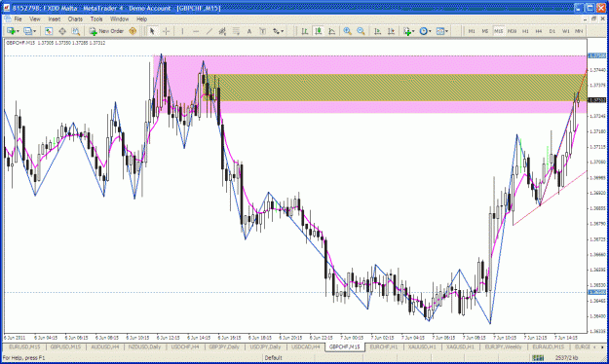This screenshot has height=364, width=609.
Task: Switch to Bar Chart display
Action: click(305, 31)
